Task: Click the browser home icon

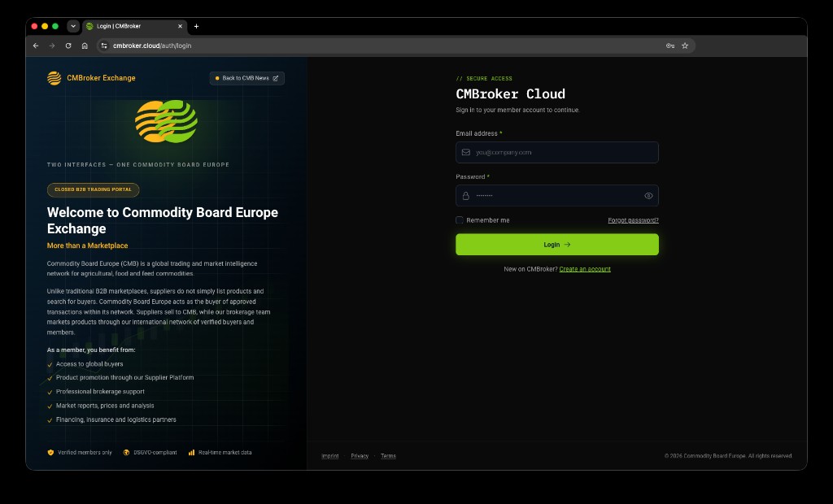Action: point(85,46)
